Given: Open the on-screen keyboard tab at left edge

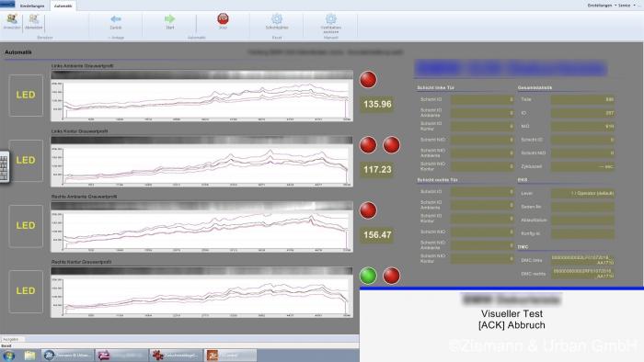Looking at the screenshot, I should pos(4,167).
